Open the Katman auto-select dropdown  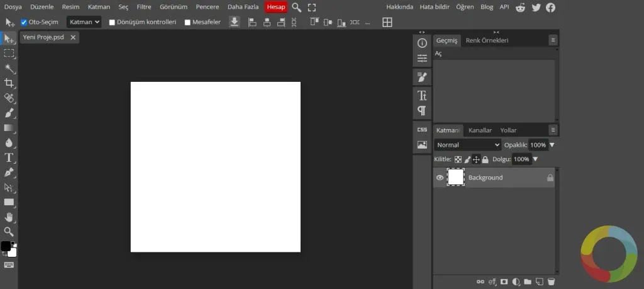pos(84,22)
